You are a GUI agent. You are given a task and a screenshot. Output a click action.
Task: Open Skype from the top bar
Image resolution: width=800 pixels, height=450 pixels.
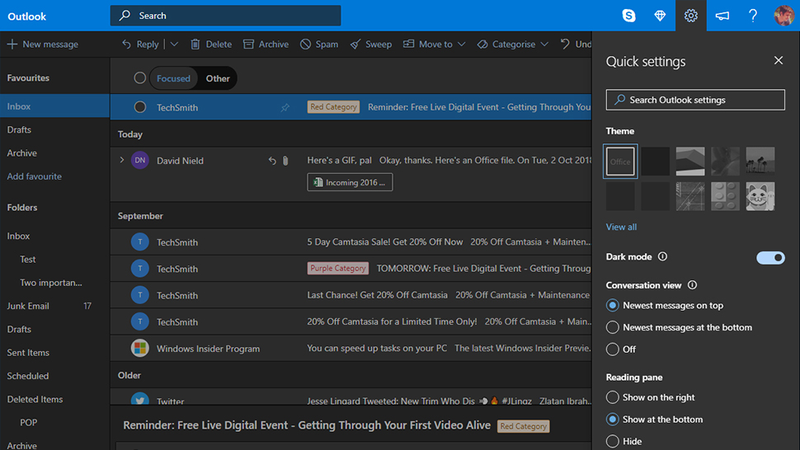pos(629,16)
